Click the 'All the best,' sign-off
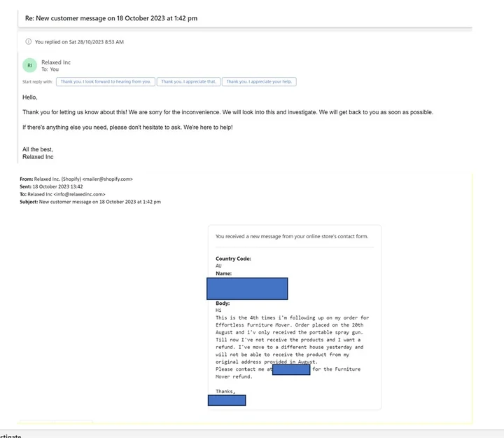The height and width of the screenshot is (438, 504). click(38, 149)
